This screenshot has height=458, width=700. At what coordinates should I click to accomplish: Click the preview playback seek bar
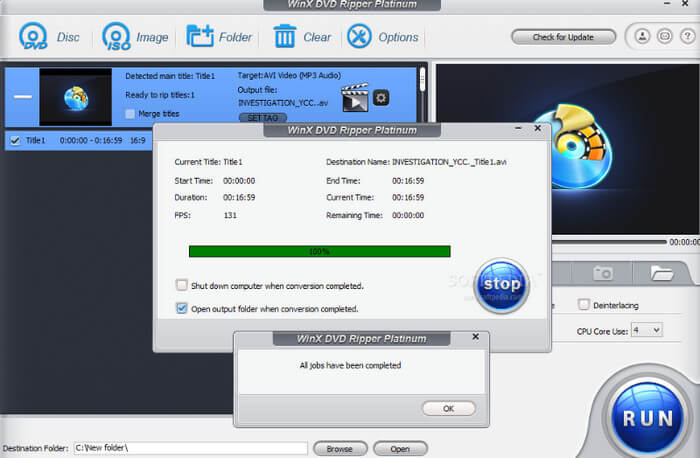point(609,241)
